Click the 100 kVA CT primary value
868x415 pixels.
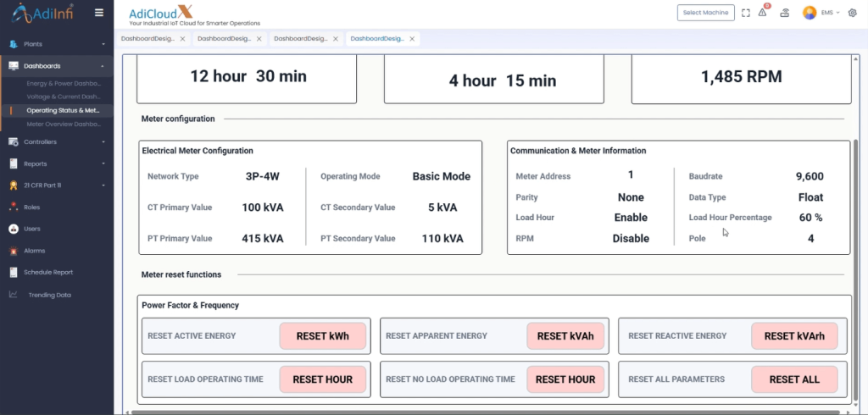(263, 207)
